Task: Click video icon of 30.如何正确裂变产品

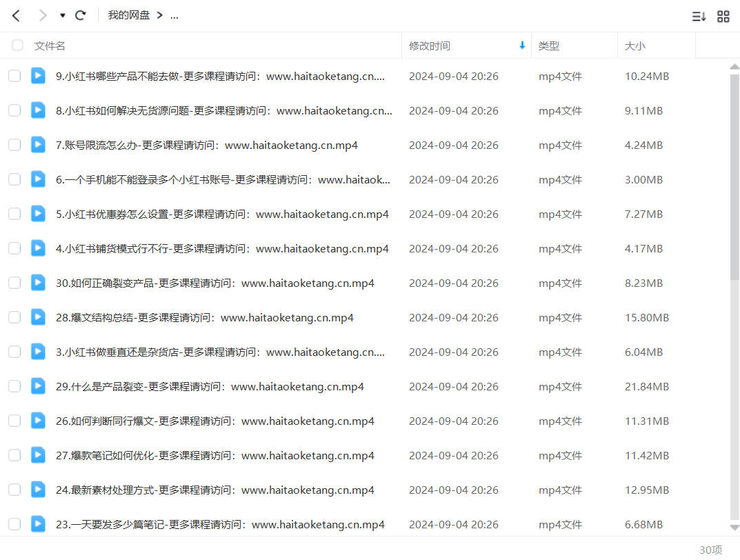Action: point(38,282)
